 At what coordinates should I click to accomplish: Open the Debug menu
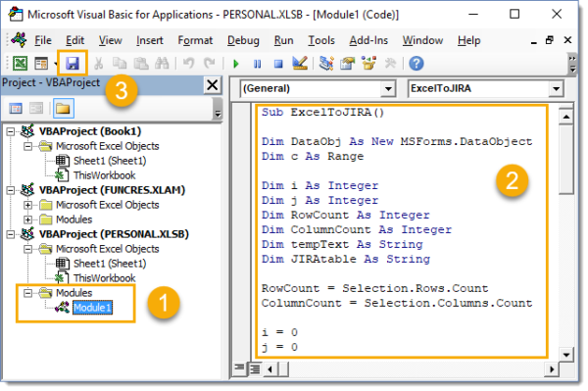coord(243,40)
